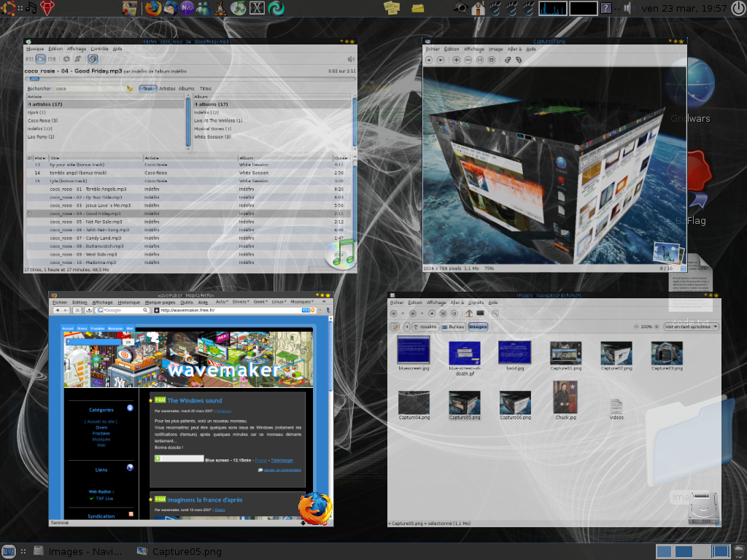The height and width of the screenshot is (560, 747).
Task: Play the track in the music player toolbar
Action: coord(41,59)
